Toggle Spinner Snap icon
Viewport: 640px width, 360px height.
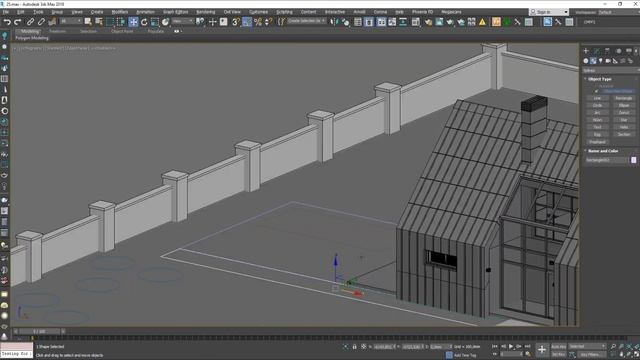(x=269, y=22)
